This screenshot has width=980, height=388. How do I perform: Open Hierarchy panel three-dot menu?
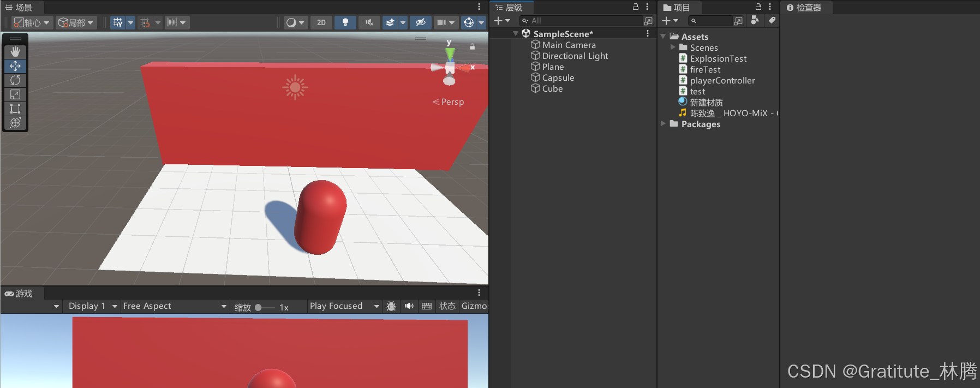click(x=647, y=7)
